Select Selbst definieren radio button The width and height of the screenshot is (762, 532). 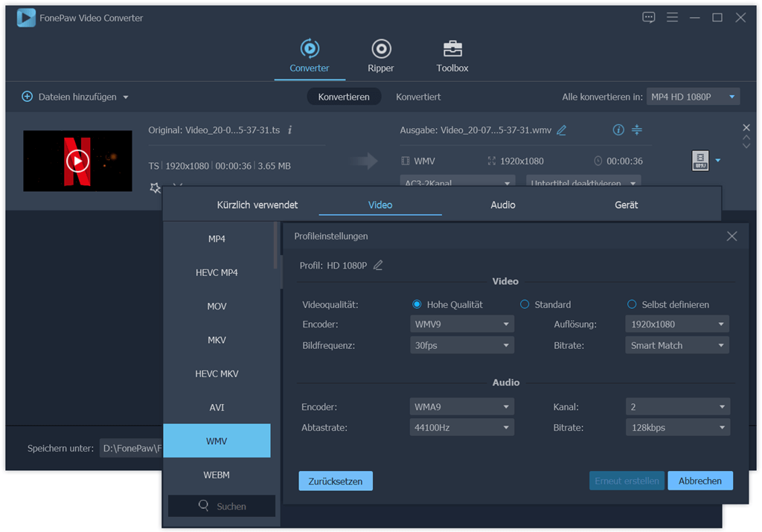click(x=632, y=304)
